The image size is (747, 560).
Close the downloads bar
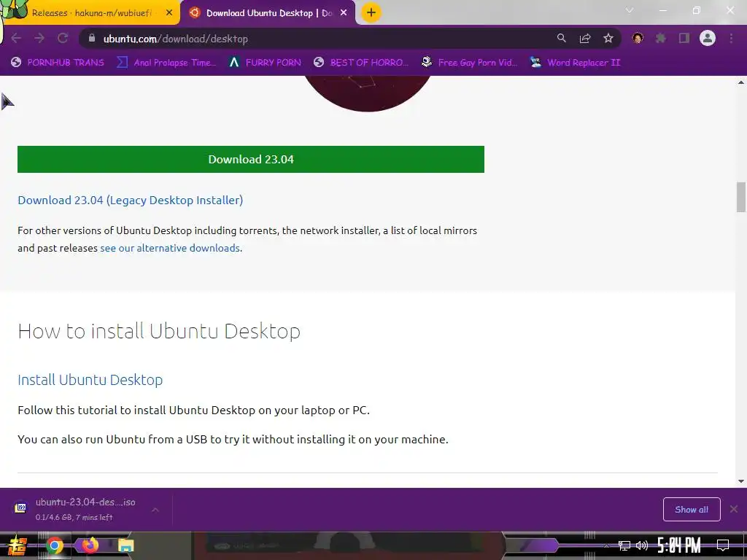pos(734,509)
